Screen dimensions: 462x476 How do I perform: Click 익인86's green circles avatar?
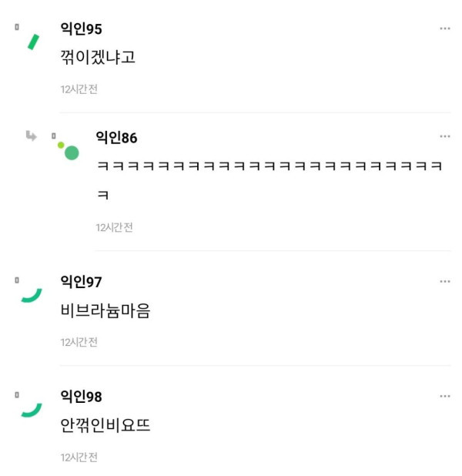click(x=69, y=150)
